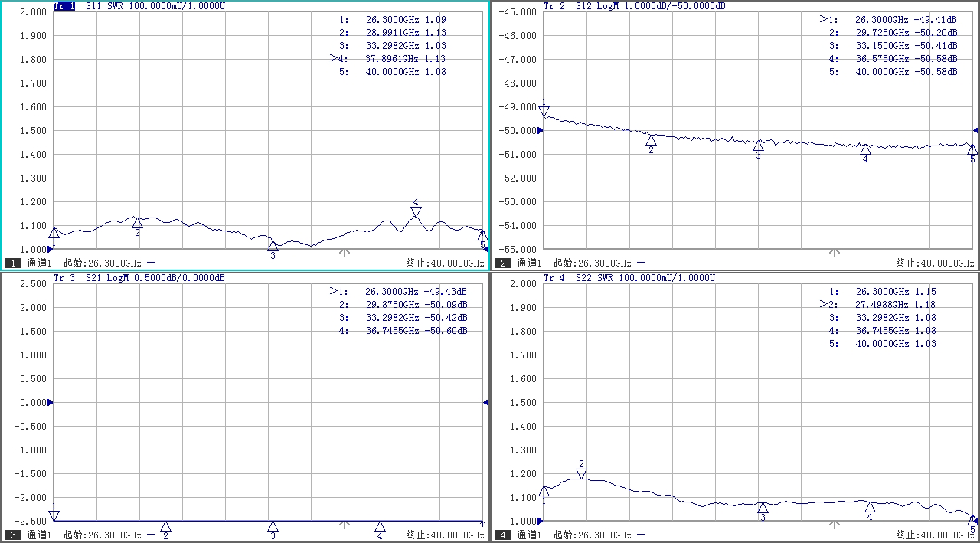980x543 pixels.
Task: Select active marker 4 on the S11 trace
Action: tap(416, 211)
